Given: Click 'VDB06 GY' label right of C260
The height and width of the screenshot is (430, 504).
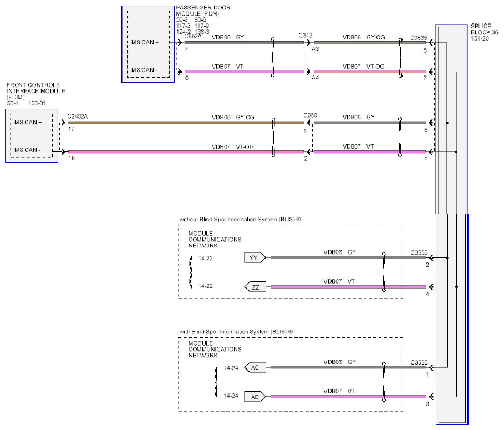Looking at the screenshot, I should point(359,118).
